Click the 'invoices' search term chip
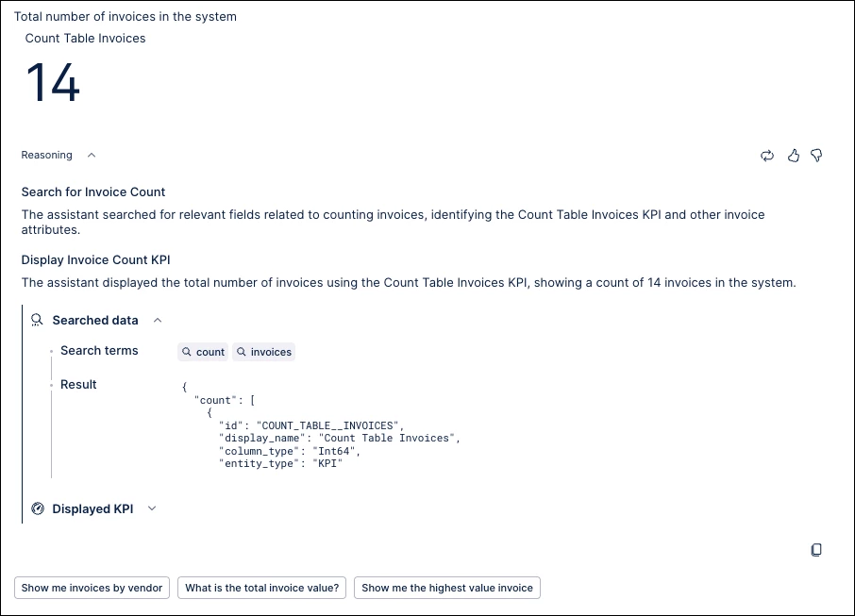855x616 pixels. click(264, 352)
